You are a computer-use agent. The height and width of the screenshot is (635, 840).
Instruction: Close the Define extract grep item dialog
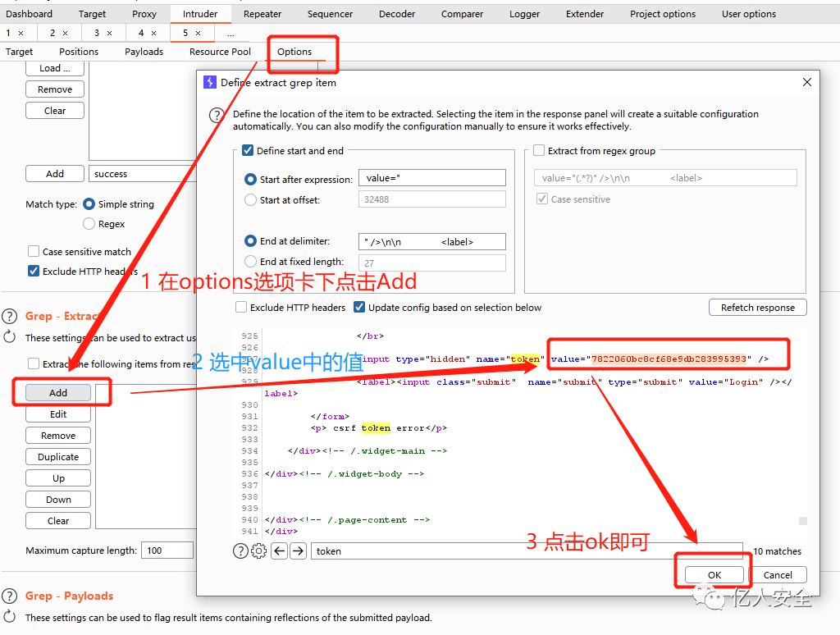(x=807, y=82)
